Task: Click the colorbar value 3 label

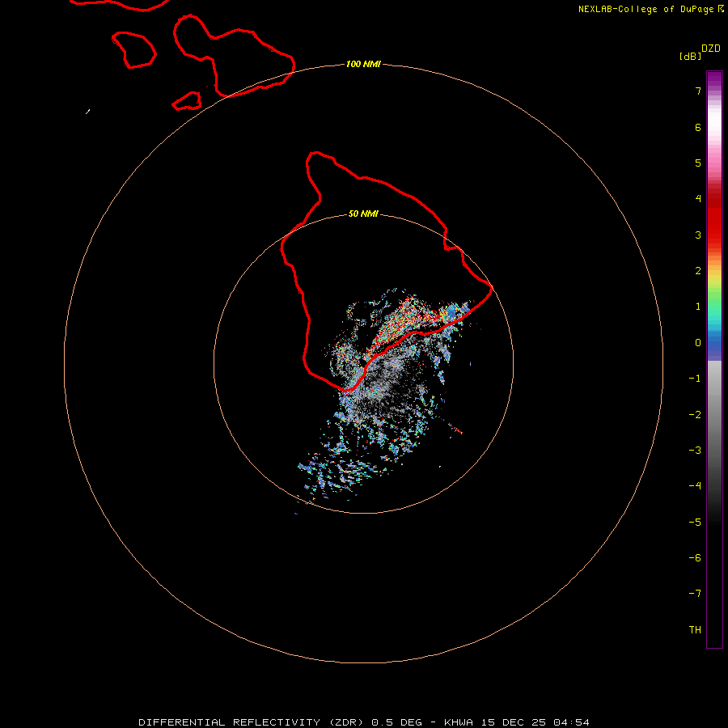Action: 698,235
